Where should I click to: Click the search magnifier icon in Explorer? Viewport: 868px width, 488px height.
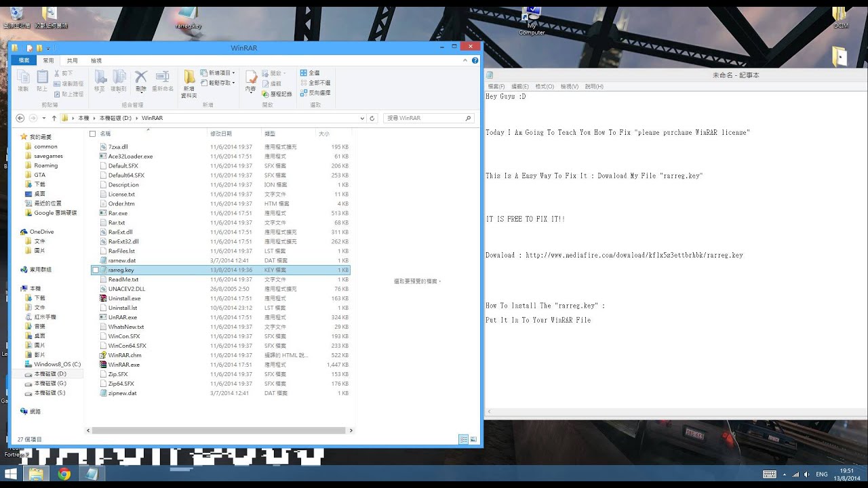[x=468, y=118]
